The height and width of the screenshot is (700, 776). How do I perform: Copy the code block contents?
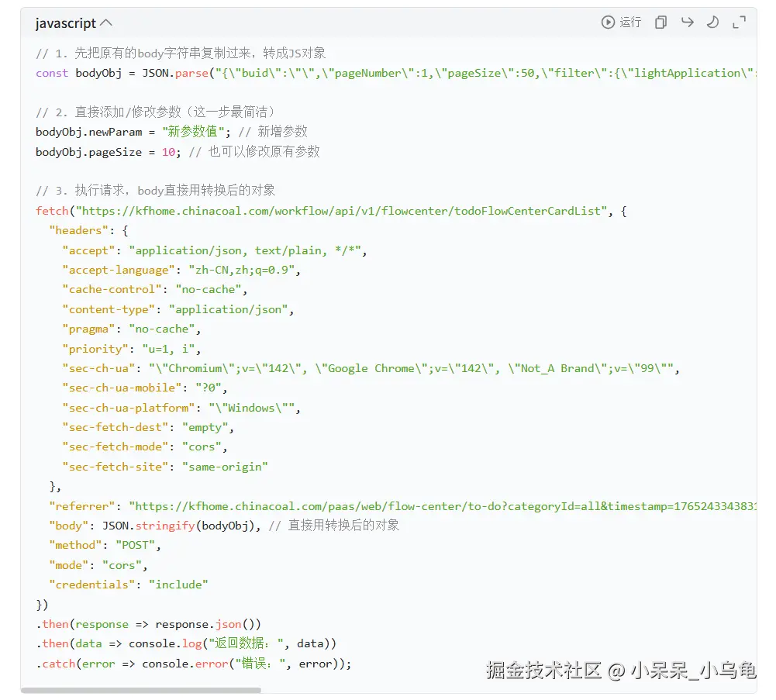(660, 22)
